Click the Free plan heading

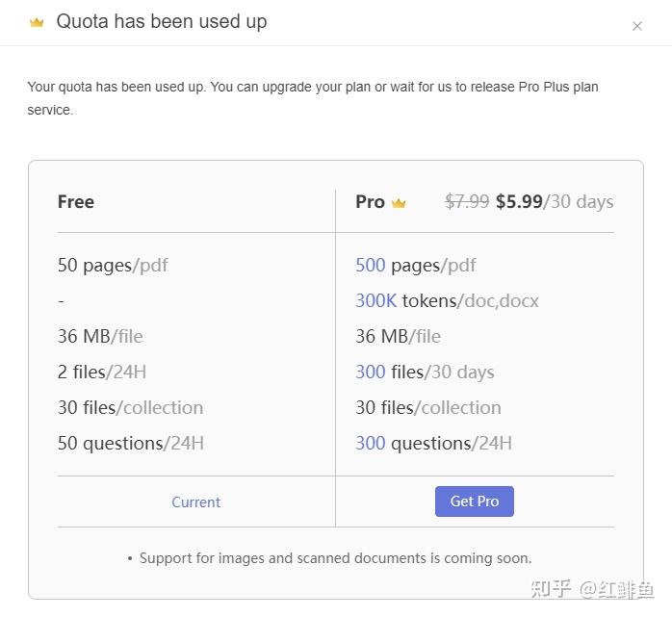tap(76, 201)
